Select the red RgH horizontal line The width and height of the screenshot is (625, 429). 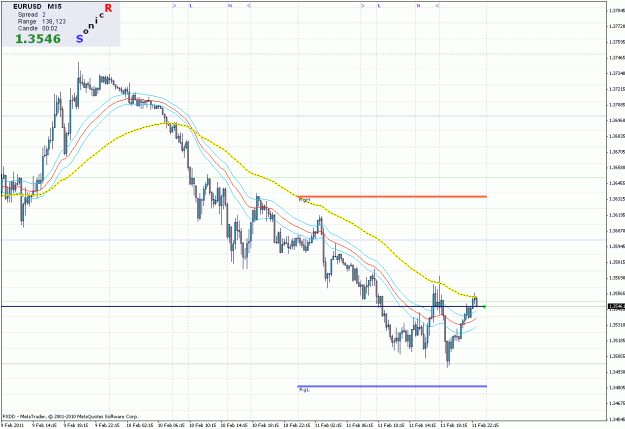point(392,197)
